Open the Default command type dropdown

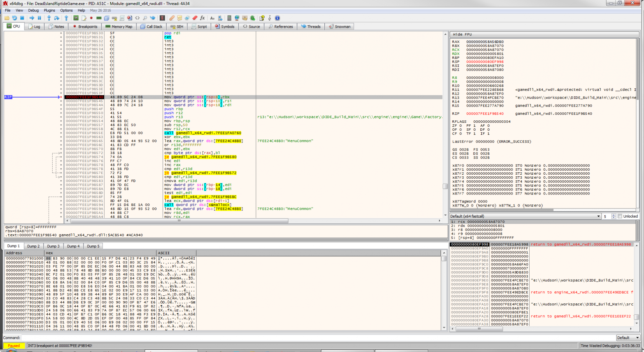628,338
